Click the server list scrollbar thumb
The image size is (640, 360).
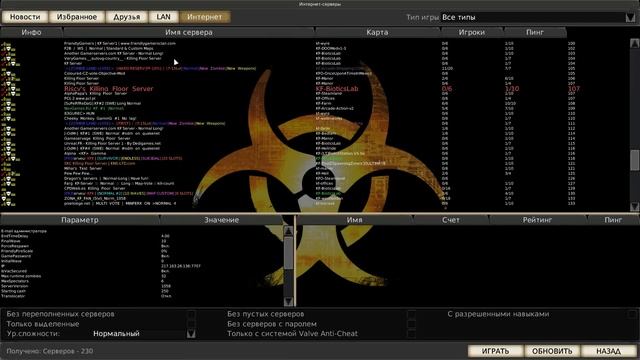635,160
